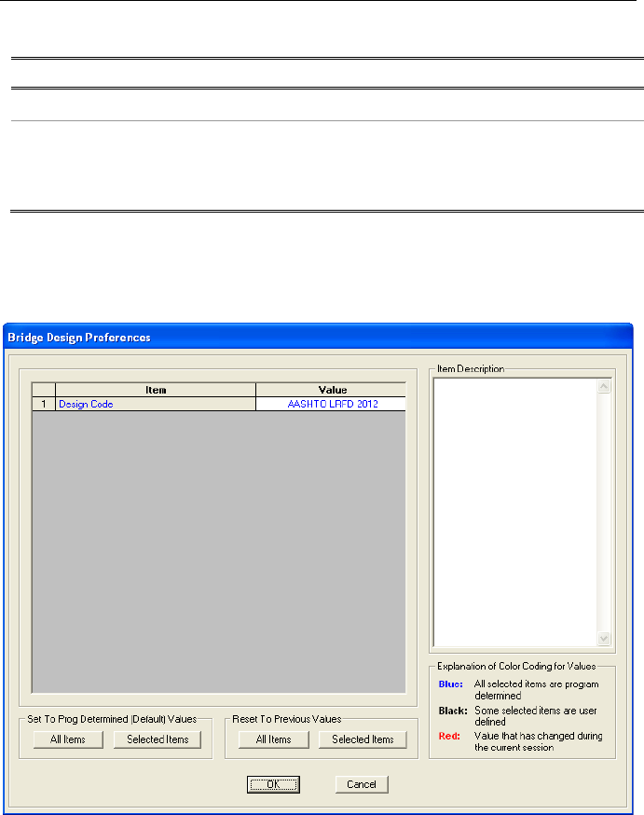The image size is (644, 815).
Task: Click the Bridge Design Preferences title bar
Action: point(318,338)
